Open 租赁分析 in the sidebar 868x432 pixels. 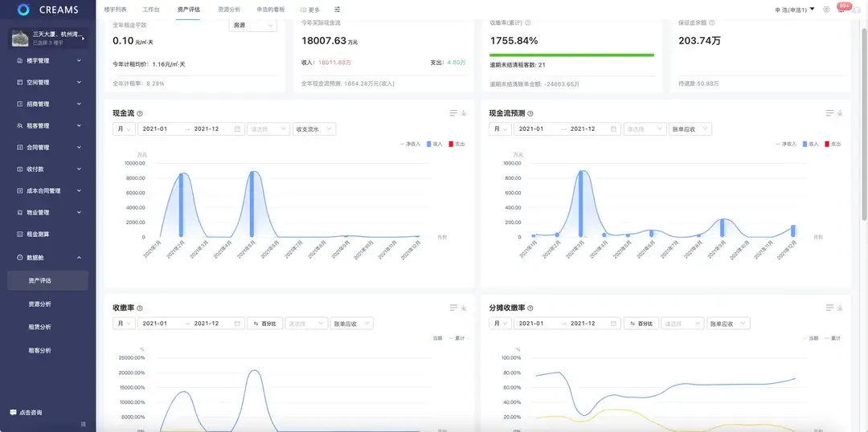pos(39,327)
